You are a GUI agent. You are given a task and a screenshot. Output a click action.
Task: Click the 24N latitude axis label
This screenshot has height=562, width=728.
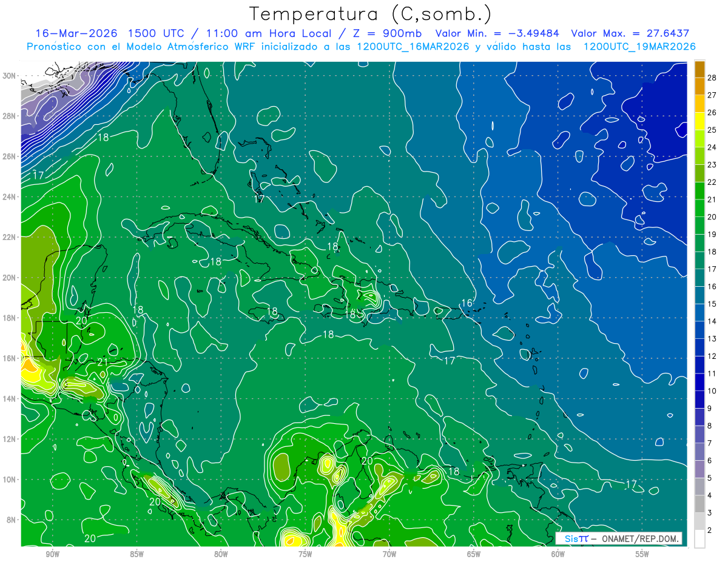point(10,197)
